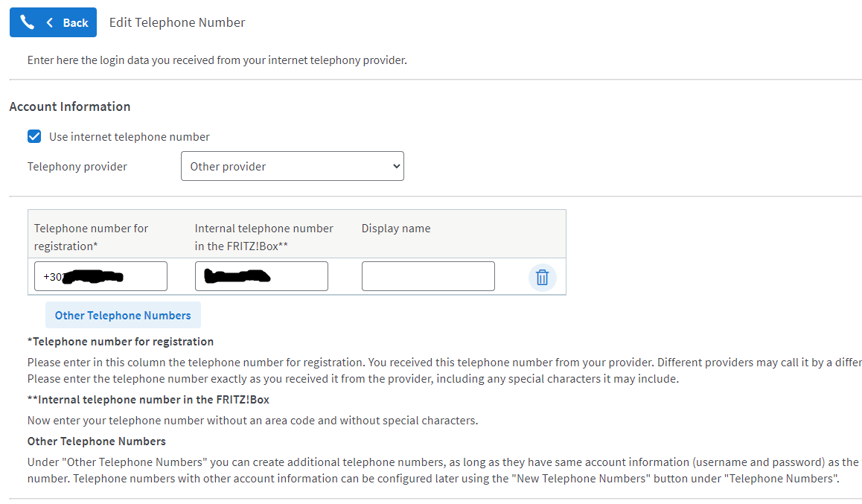Go back using the Back label
Viewport: 862px width, 504px height.
pos(75,22)
